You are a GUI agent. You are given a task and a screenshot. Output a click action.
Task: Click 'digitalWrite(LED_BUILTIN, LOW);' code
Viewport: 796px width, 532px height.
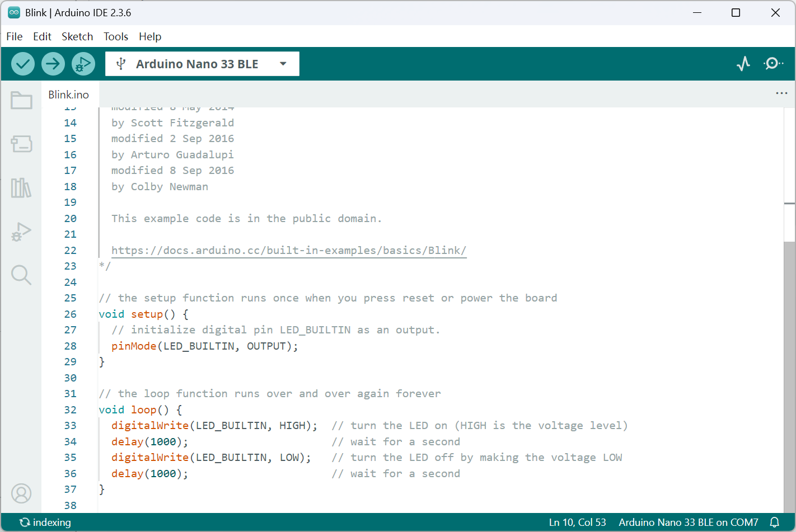[212, 458]
